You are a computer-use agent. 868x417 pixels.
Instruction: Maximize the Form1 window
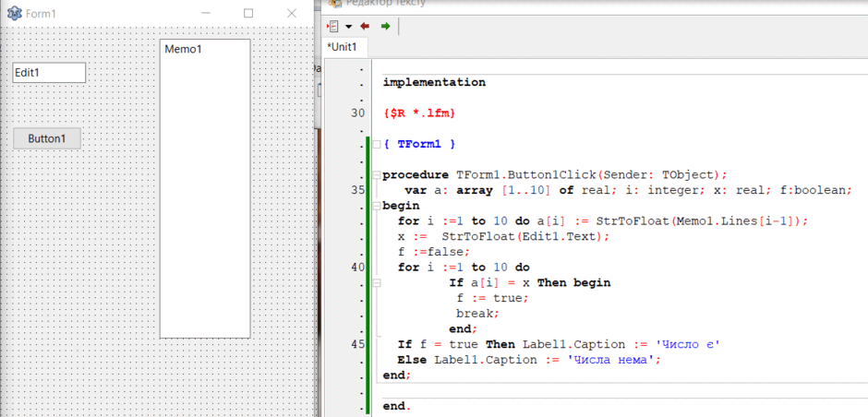click(248, 13)
